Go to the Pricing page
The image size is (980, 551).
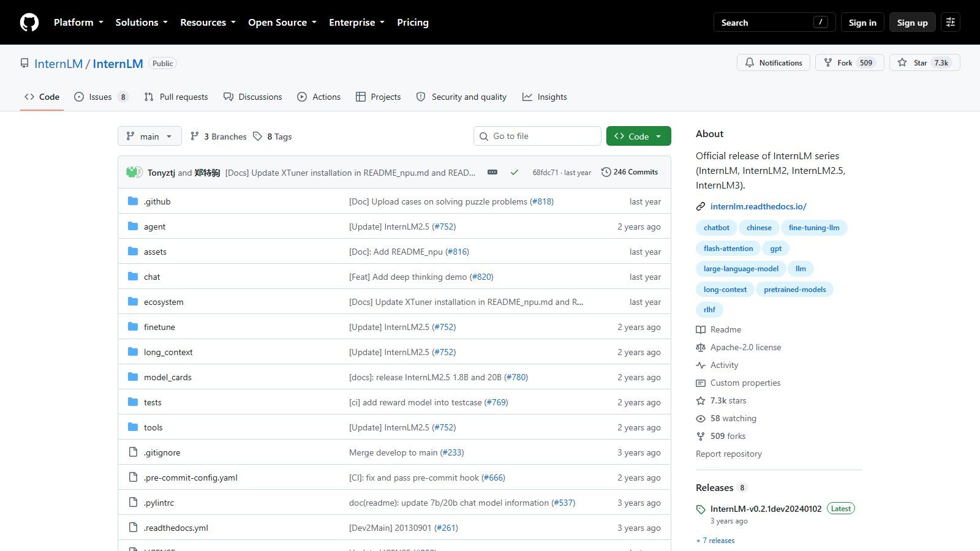click(413, 23)
